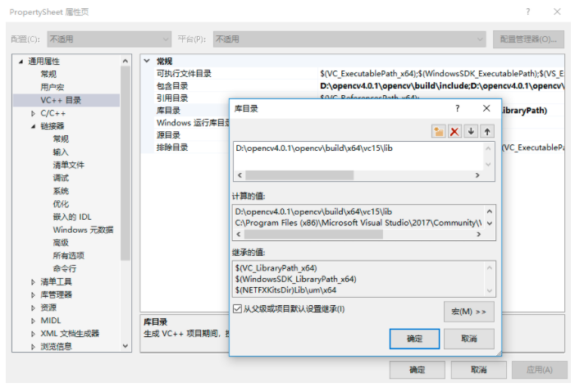Screen dimensions: 575x392
Task: Select 清单文件 tree item
Action: click(69, 165)
